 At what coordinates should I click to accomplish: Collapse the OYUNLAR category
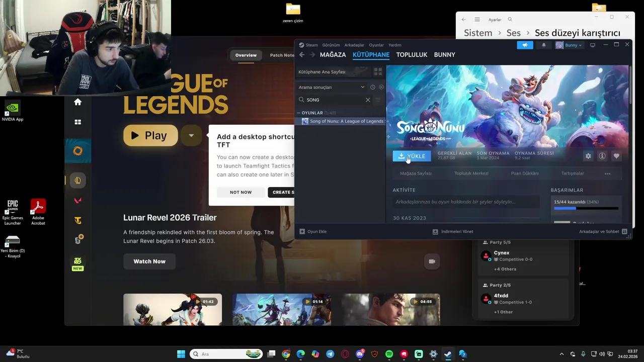(298, 113)
